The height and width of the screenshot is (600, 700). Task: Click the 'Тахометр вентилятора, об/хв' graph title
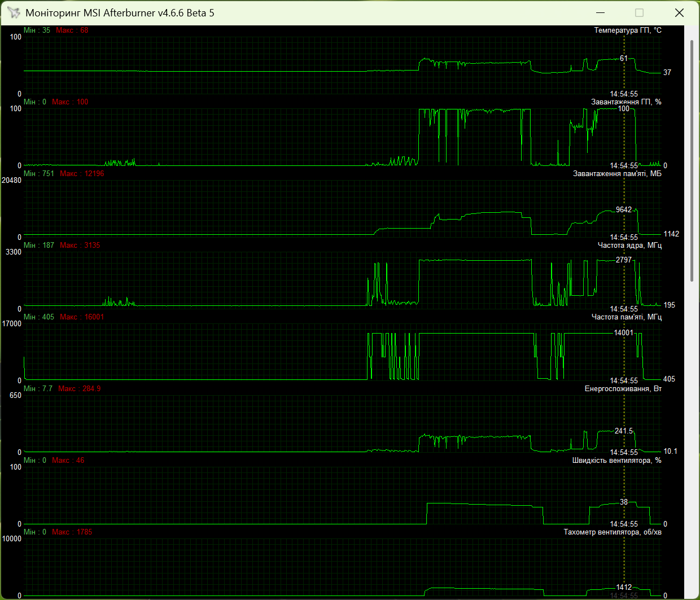(x=613, y=532)
